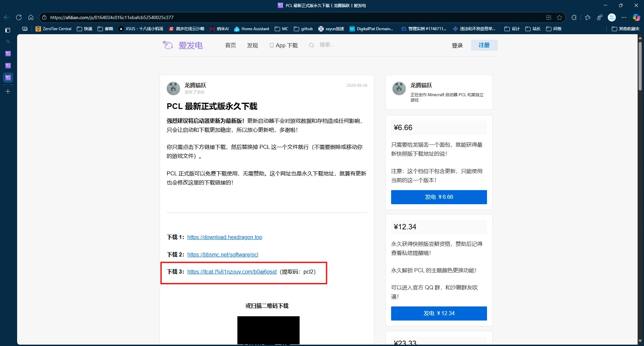Expand the 快递 bookmarks folder
644x346 pixels.
click(x=85, y=29)
